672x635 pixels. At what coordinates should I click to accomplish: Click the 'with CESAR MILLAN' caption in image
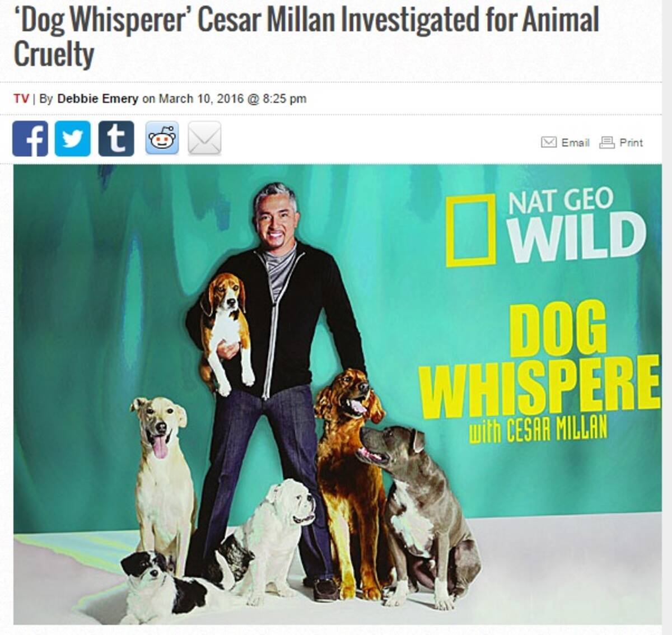(x=538, y=430)
